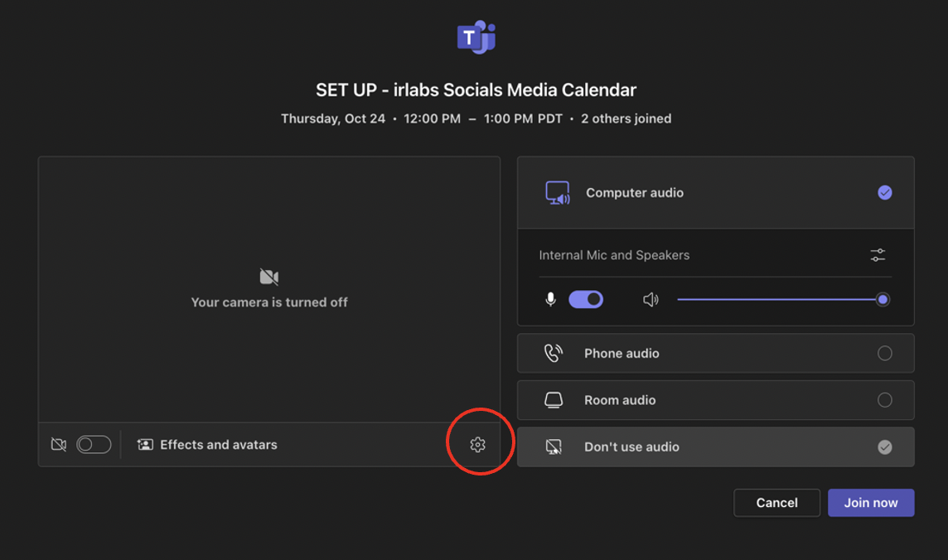Click the Cancel button

coord(776,503)
